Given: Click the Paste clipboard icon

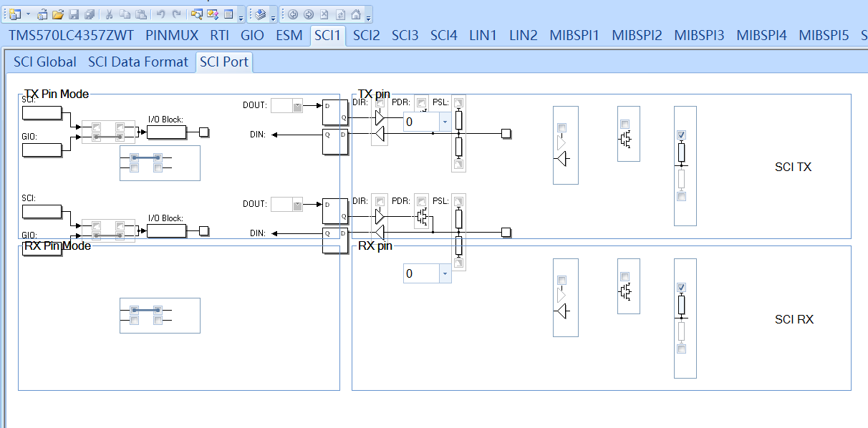Looking at the screenshot, I should click(140, 14).
